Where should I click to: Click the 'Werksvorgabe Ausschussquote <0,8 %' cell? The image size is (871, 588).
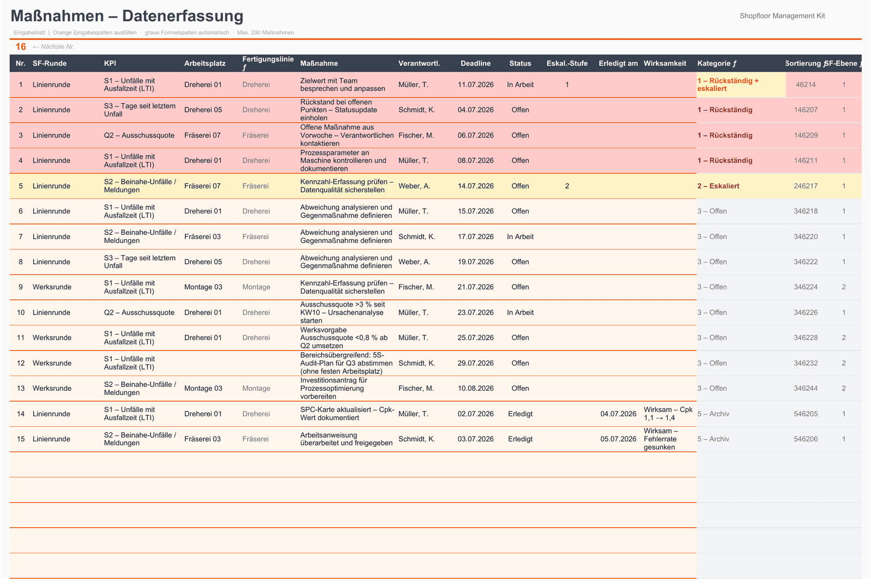[x=348, y=337]
